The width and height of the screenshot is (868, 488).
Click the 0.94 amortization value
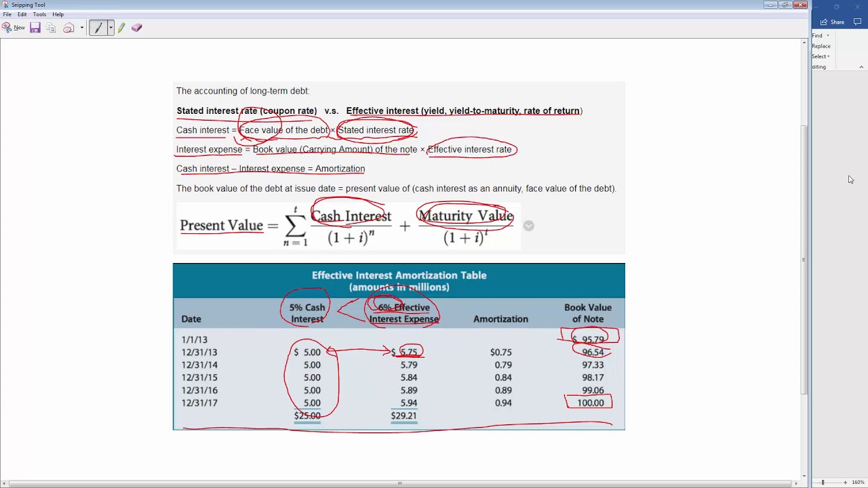(503, 403)
